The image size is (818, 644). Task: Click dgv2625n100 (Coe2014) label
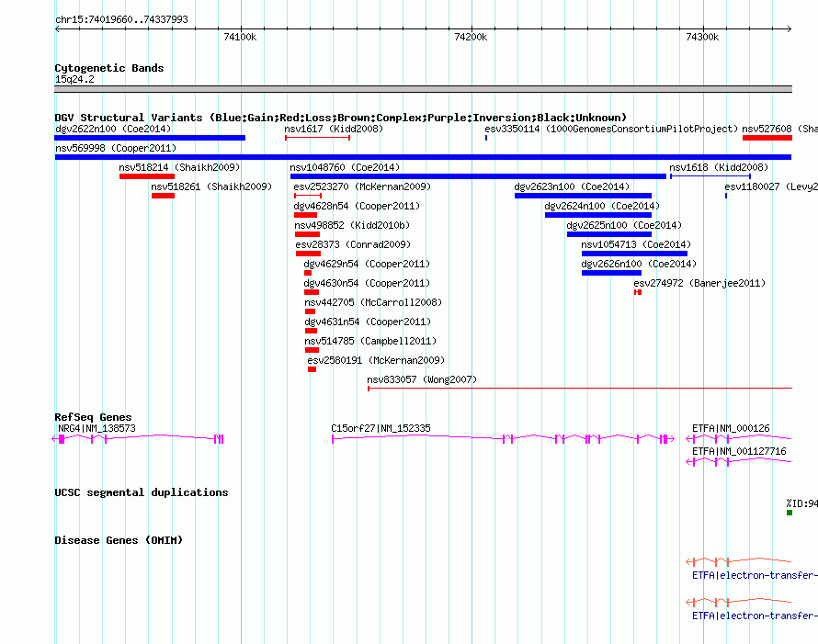[x=624, y=225]
